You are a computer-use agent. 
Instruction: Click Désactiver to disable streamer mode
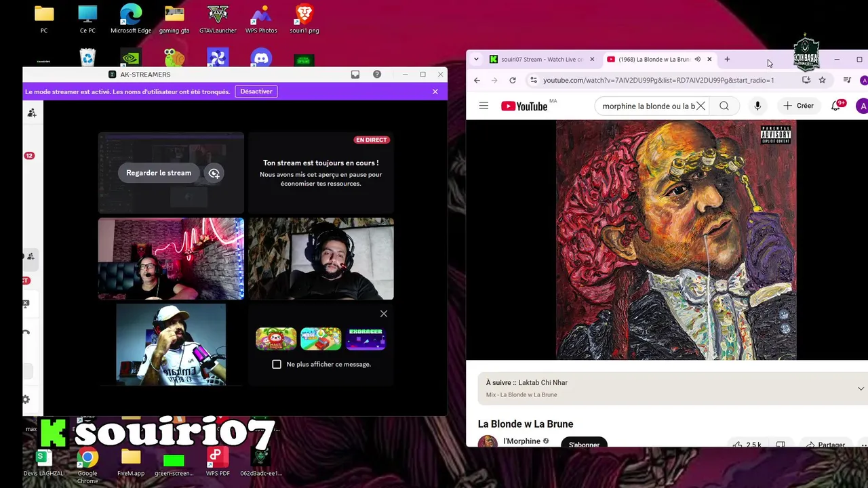point(256,91)
